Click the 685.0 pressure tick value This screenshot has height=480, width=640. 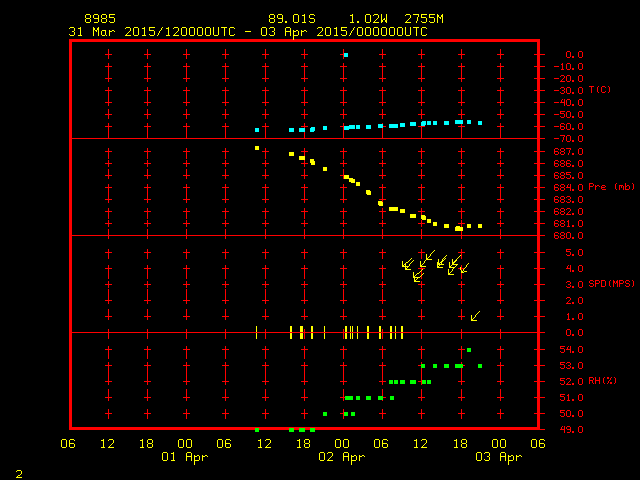pyautogui.click(x=568, y=176)
